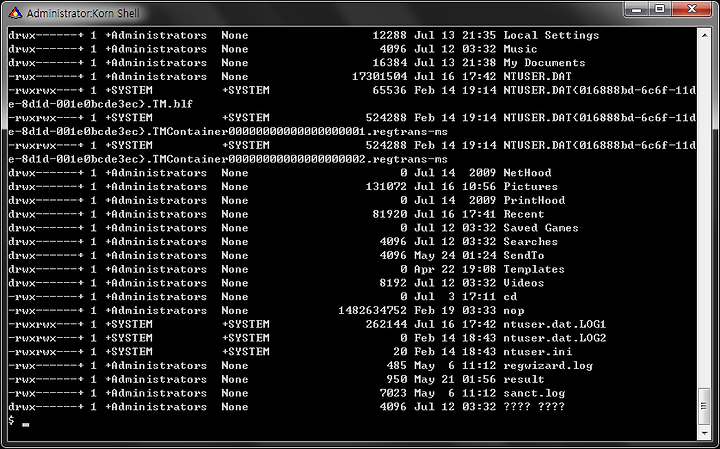Screen dimensions: 720x449
Task: Click the file size 1482634752
Action: coord(372,311)
